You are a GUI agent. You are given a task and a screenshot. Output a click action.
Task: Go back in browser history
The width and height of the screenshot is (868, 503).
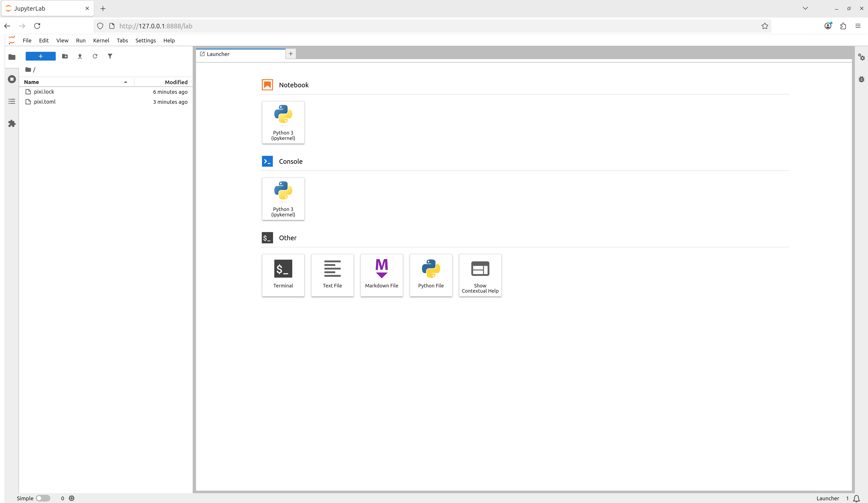click(7, 26)
